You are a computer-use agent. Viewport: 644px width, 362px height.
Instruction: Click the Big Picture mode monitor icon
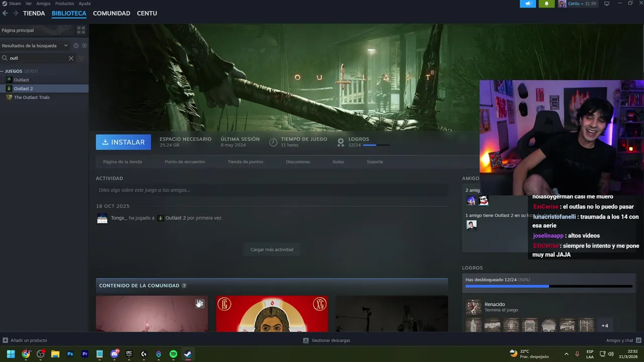(x=607, y=4)
